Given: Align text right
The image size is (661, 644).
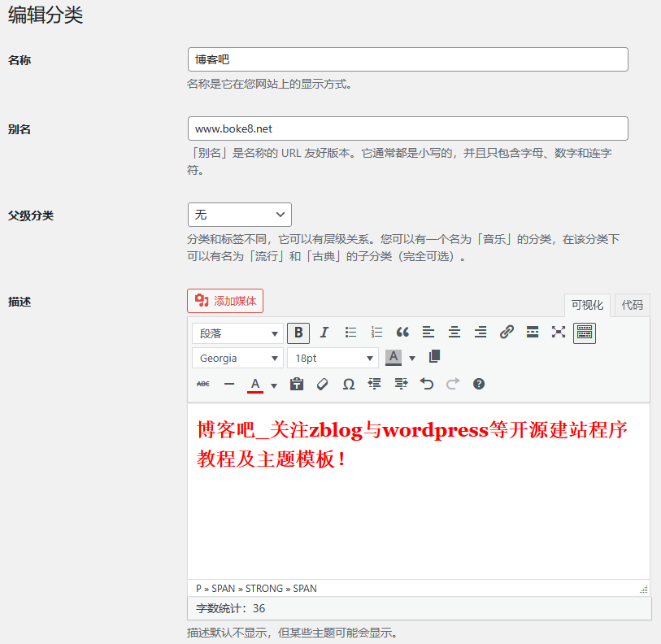Looking at the screenshot, I should tap(481, 333).
